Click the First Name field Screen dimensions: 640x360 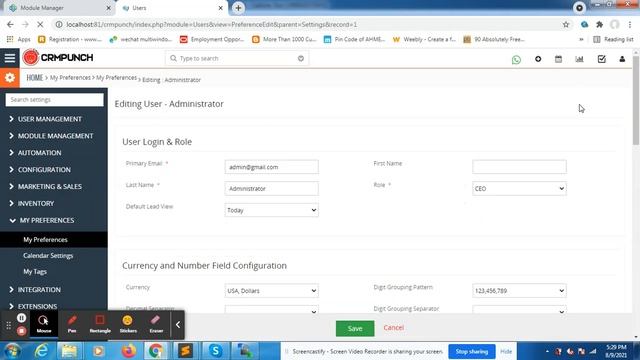(x=519, y=167)
